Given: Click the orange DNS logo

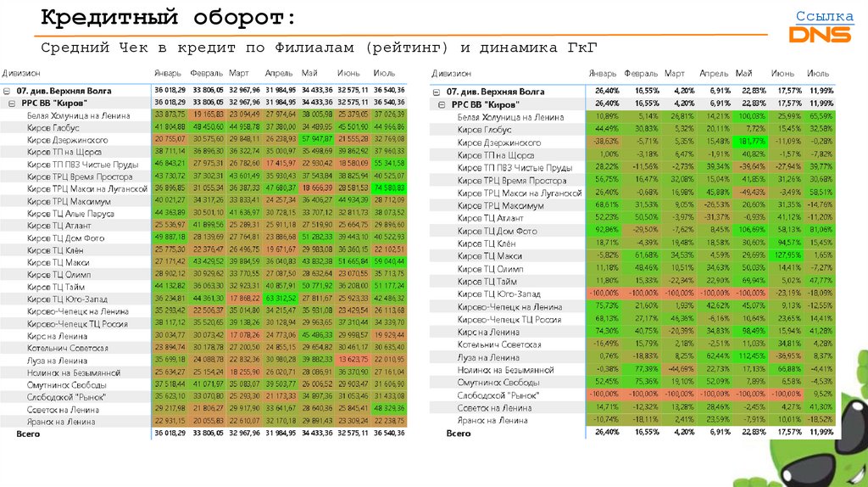Looking at the screenshot, I should pyautogui.click(x=820, y=35).
